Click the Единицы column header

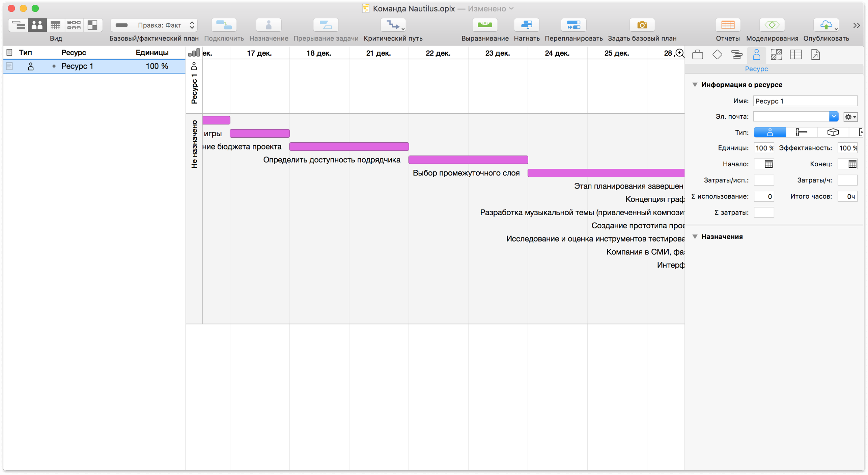[152, 52]
